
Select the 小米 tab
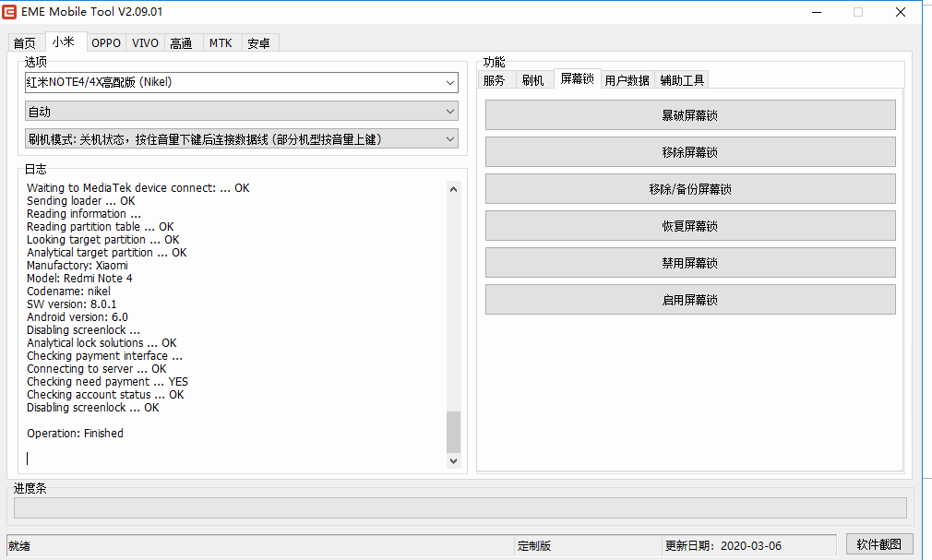click(64, 42)
